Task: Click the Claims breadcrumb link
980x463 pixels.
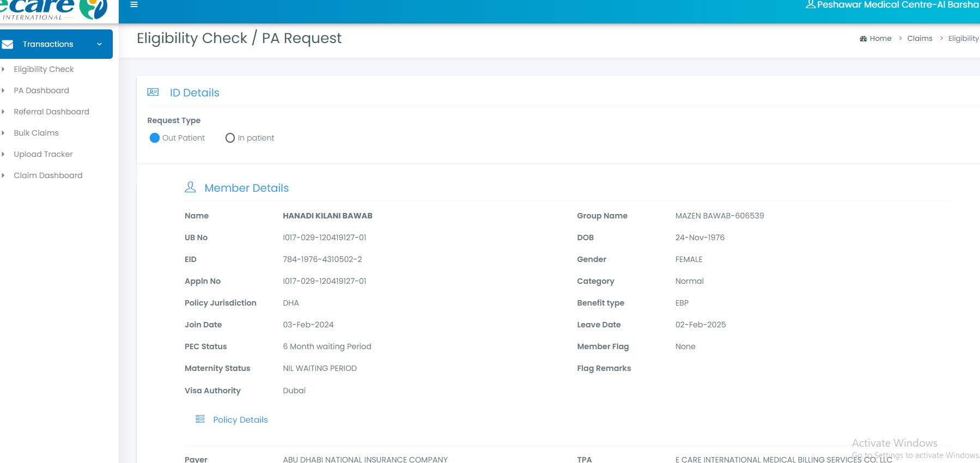Action: (x=920, y=38)
